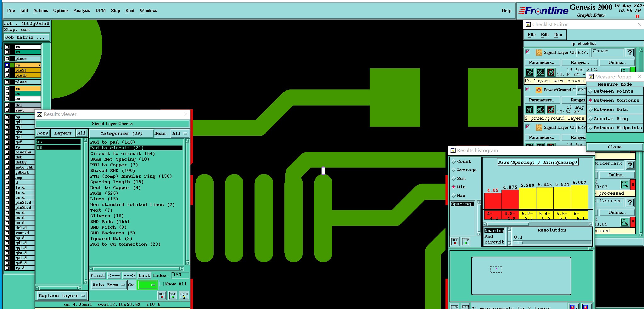The width and height of the screenshot is (644, 309).
Task: Toggle visibility box of layer plnss
Action: coord(7,82)
